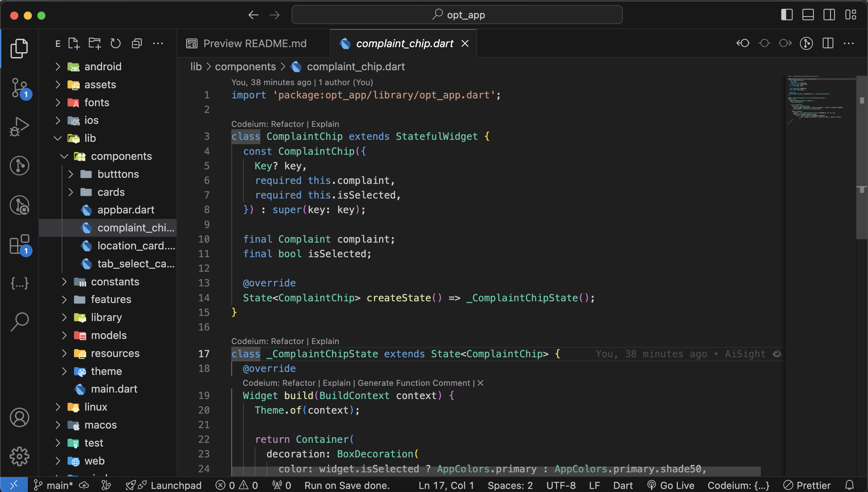This screenshot has width=868, height=492.
Task: Click the New File icon in explorer
Action: click(74, 43)
